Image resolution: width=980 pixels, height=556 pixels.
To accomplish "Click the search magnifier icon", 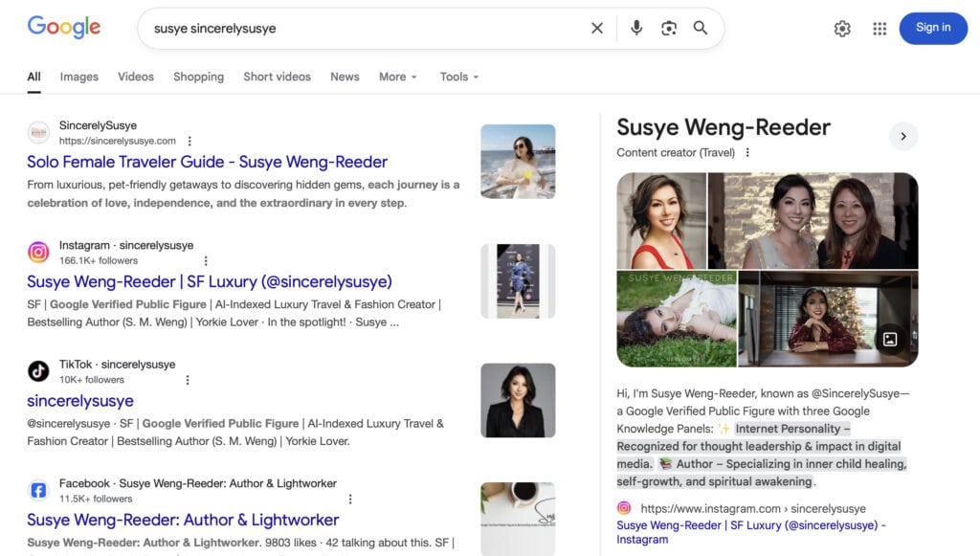I will 701,29.
